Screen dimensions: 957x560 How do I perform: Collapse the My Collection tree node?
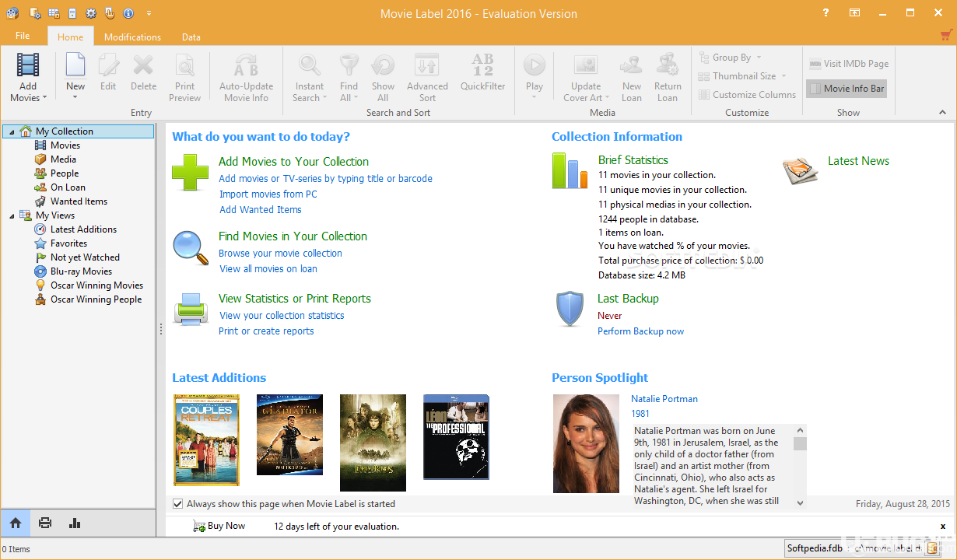coord(12,131)
